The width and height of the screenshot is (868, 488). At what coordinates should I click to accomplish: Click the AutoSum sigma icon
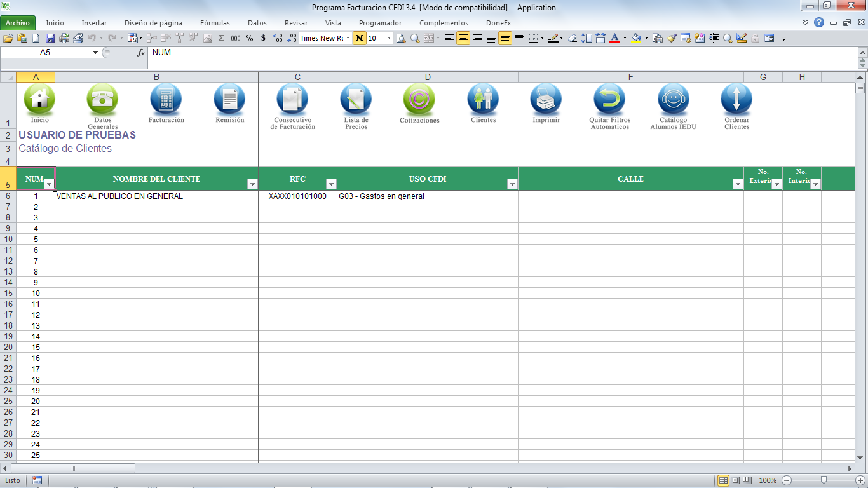pos(222,38)
